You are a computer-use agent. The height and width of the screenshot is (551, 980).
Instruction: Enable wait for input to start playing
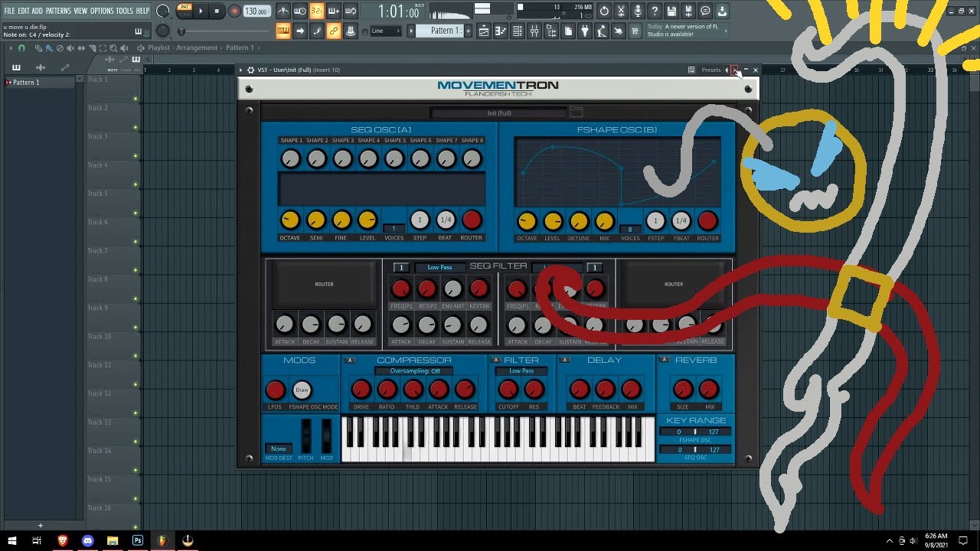[x=300, y=11]
